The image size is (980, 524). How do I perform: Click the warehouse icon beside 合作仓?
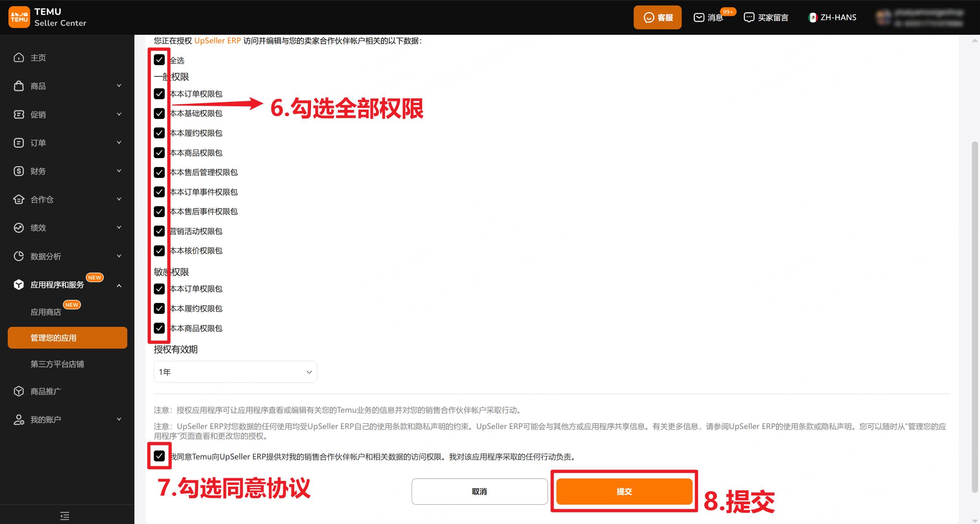(19, 199)
